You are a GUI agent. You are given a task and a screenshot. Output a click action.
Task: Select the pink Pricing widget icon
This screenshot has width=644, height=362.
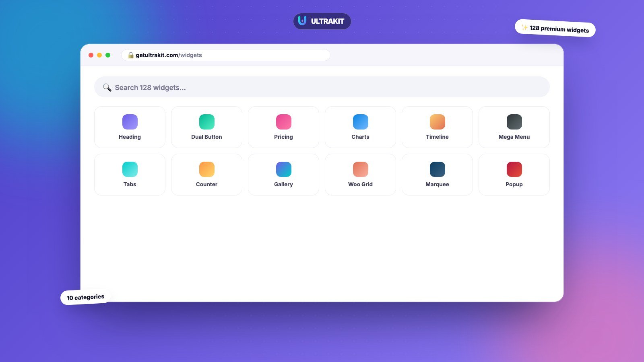[283, 122]
